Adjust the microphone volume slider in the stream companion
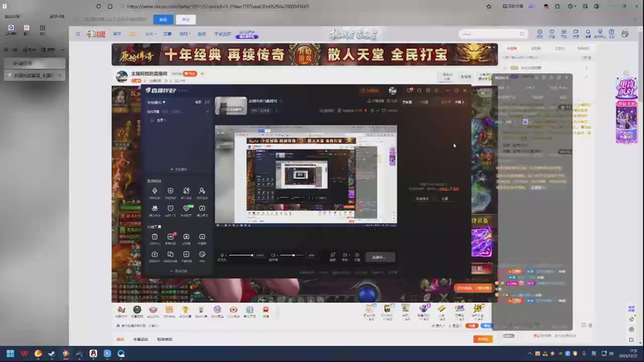The height and width of the screenshot is (362, 644). pyautogui.click(x=241, y=255)
